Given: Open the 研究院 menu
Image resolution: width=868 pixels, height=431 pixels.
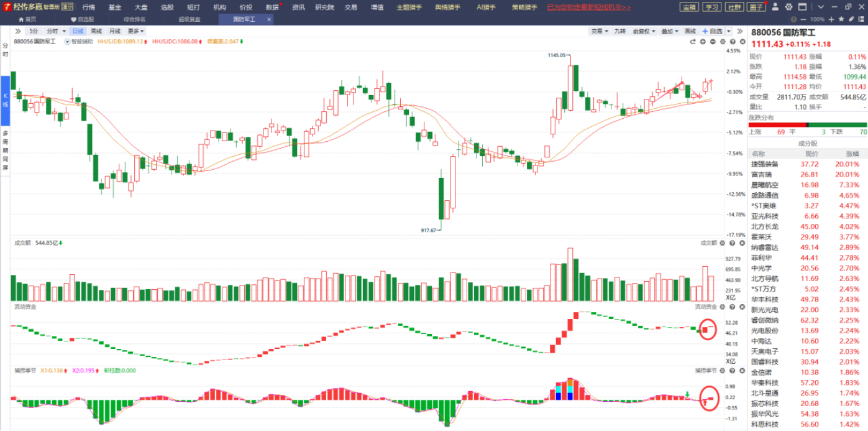Looking at the screenshot, I should click(324, 7).
